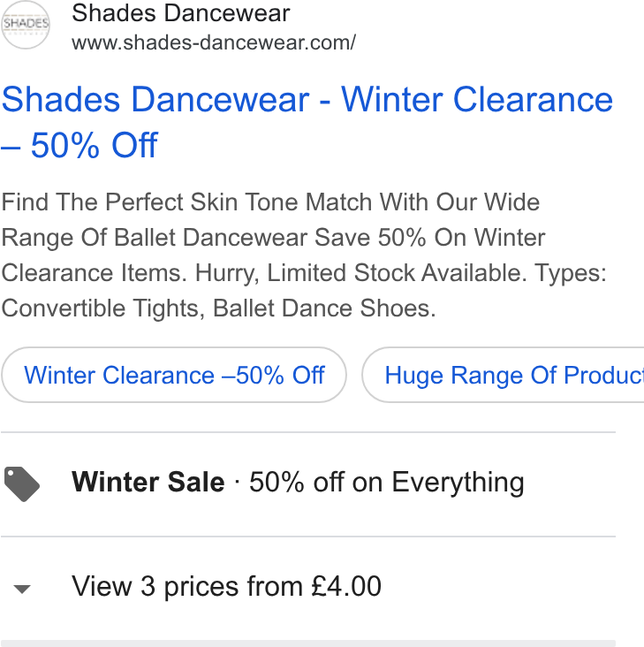Click the 'Clearance Items.' text in description
Screen dimensions: 644x647
tap(94, 273)
